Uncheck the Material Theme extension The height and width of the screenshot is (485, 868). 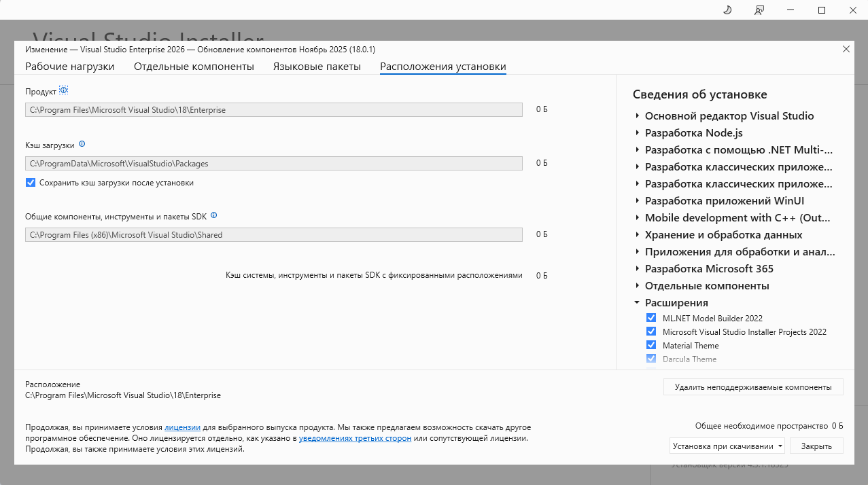pyautogui.click(x=651, y=345)
